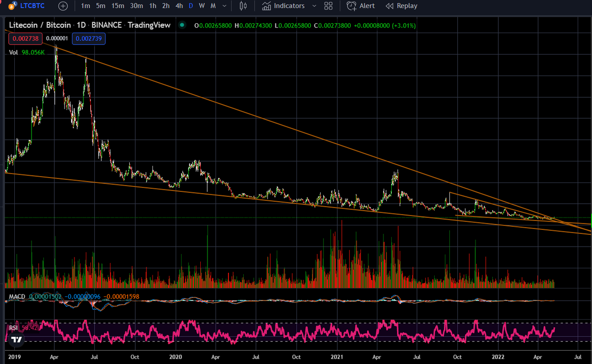Click the LTCBTC Bitcoin symbol logo icon
The image size is (592, 364).
tap(12, 6)
